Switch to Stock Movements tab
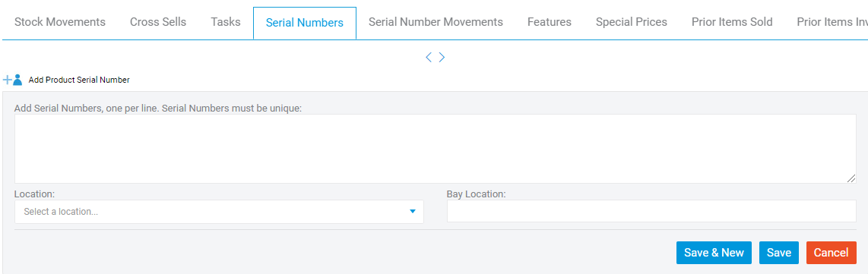This screenshot has width=868, height=274. pyautogui.click(x=60, y=22)
